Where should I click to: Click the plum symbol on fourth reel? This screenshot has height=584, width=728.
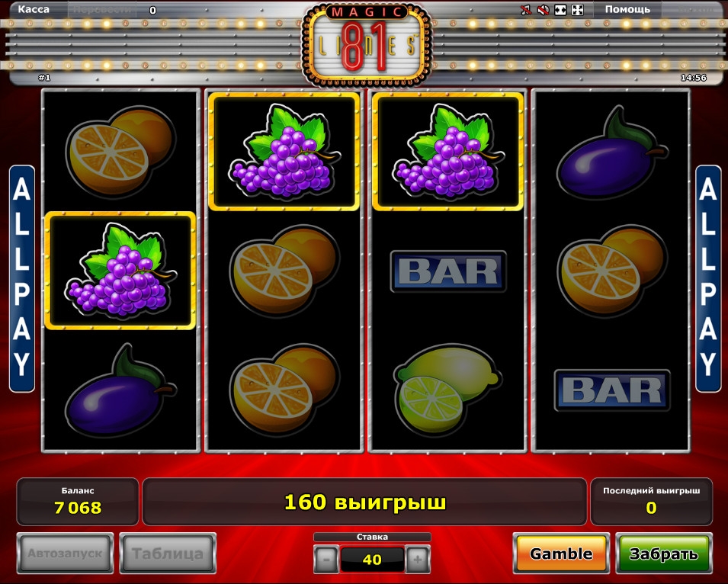[x=612, y=152]
